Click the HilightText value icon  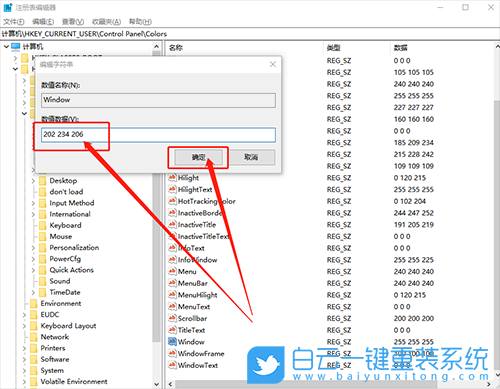[x=172, y=189]
